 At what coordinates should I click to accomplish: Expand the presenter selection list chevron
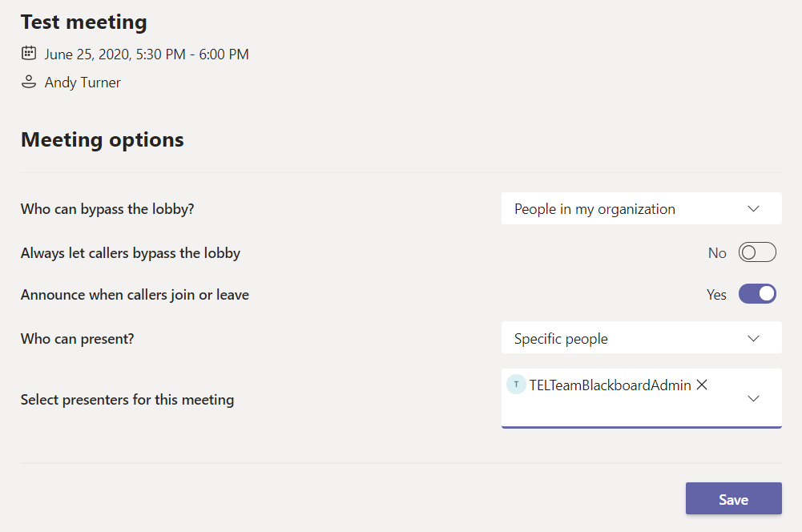point(753,398)
